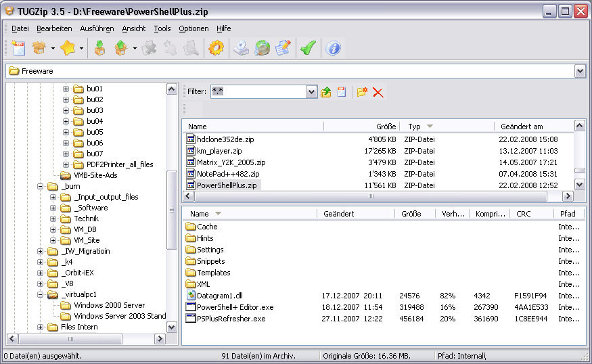
Task: Click the yellow star favorites icon
Action: (68, 48)
